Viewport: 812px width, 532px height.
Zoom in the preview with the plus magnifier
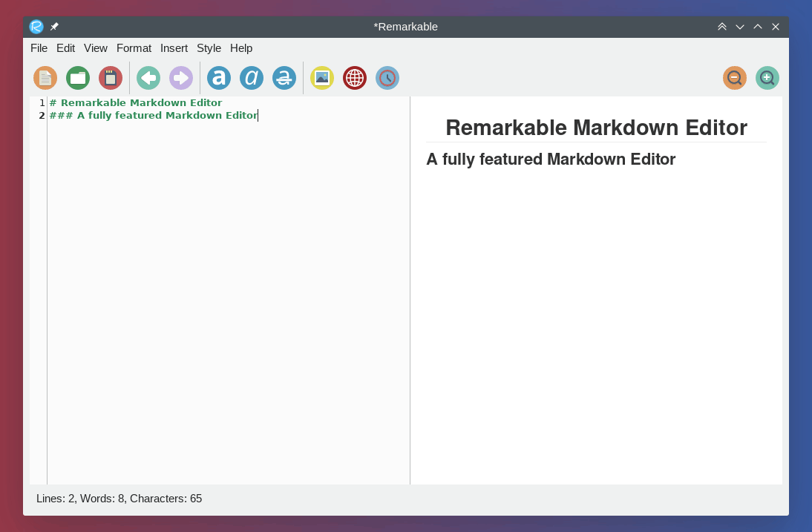(x=767, y=78)
